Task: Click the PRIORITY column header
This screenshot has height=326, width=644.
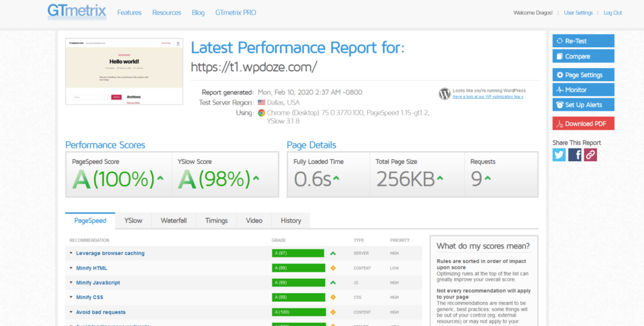Action: [x=399, y=240]
